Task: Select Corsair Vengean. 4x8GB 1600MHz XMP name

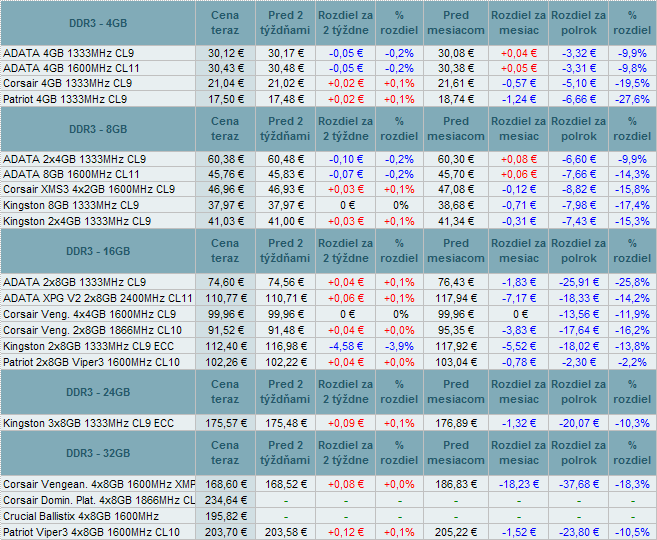Action: pos(99,484)
